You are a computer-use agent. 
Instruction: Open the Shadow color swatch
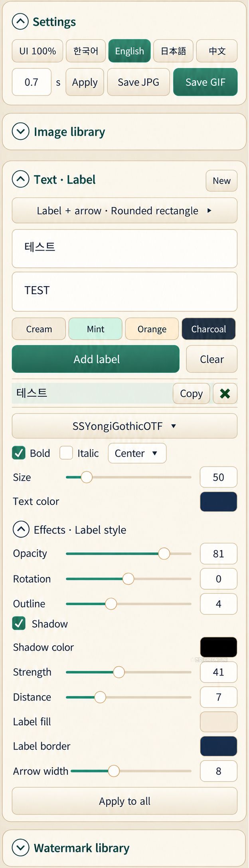[x=218, y=647]
